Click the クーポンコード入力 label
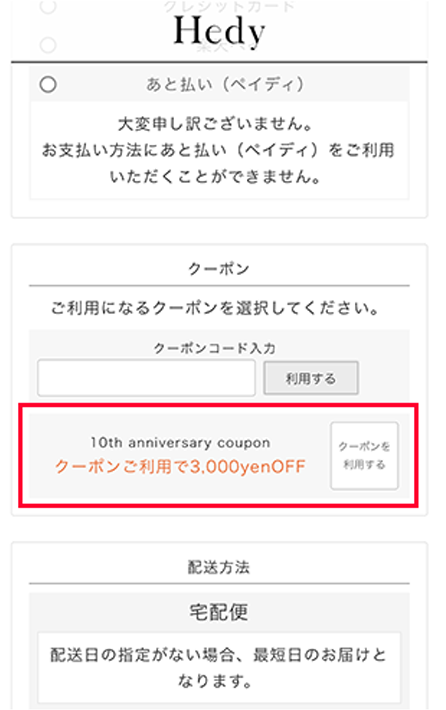 point(215,348)
